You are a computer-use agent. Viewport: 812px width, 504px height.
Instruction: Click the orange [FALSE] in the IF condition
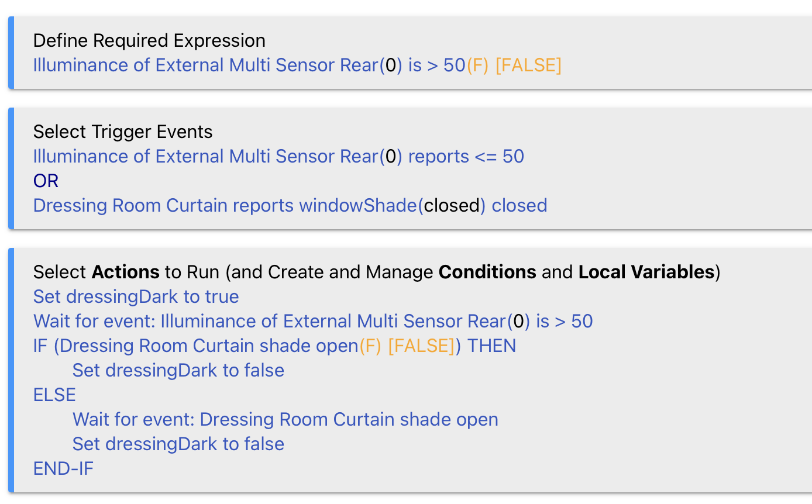tap(421, 346)
